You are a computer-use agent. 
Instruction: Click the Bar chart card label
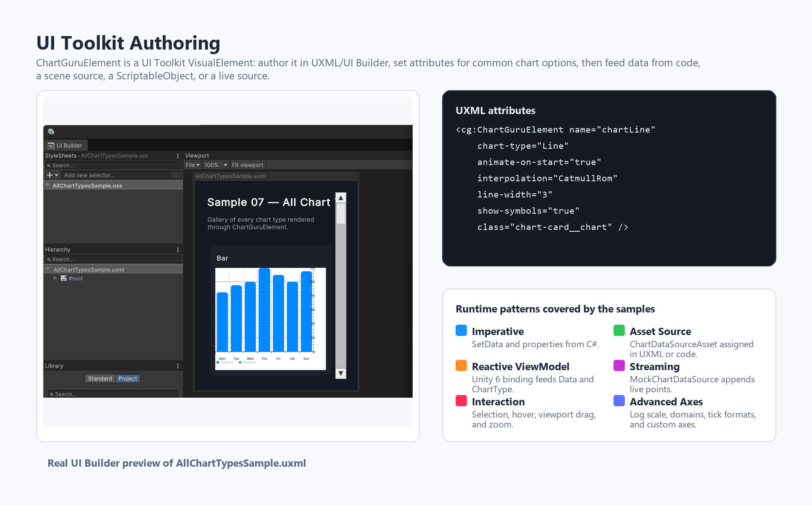[x=222, y=258]
